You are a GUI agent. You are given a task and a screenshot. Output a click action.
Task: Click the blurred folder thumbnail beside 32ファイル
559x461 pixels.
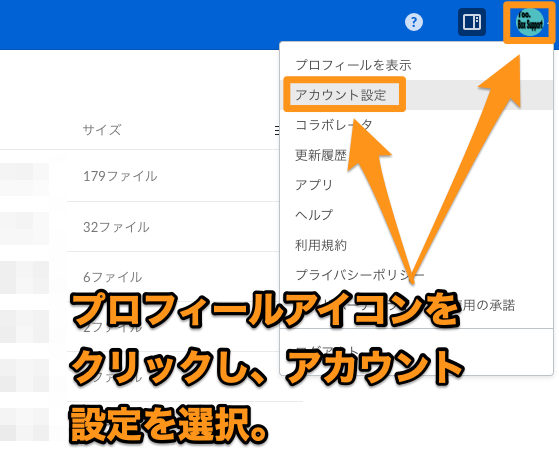tap(24, 228)
